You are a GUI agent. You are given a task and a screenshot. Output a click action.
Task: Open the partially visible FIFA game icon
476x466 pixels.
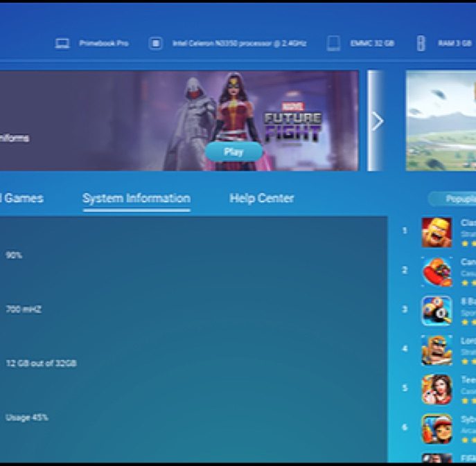[x=437, y=458]
